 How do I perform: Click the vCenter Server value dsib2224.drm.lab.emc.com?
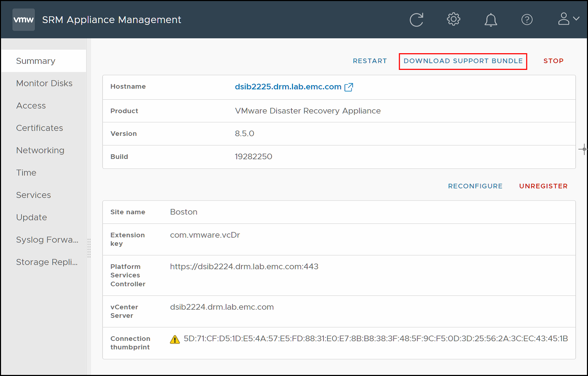point(222,307)
